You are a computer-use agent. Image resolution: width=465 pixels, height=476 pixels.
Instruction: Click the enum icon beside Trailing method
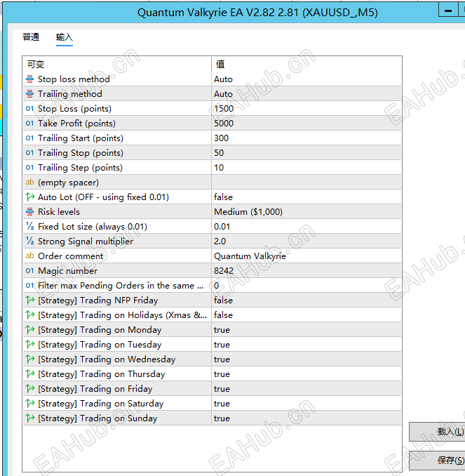coord(29,94)
